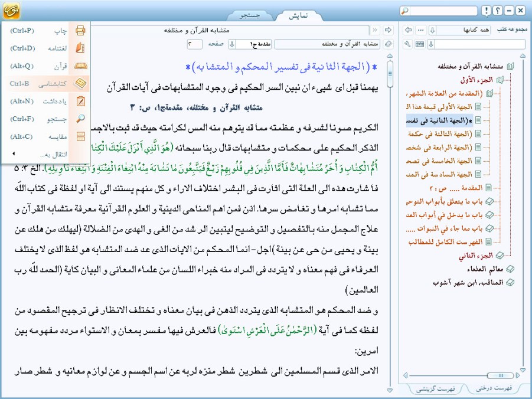Click the لغتنامه dictionary book icon
The image size is (532, 399).
80,48
